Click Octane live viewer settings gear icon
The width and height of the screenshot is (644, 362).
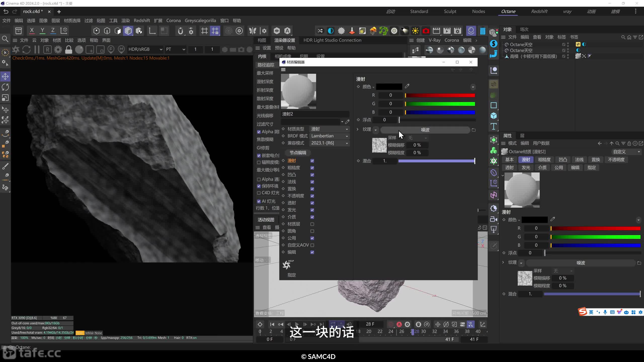tap(58, 50)
